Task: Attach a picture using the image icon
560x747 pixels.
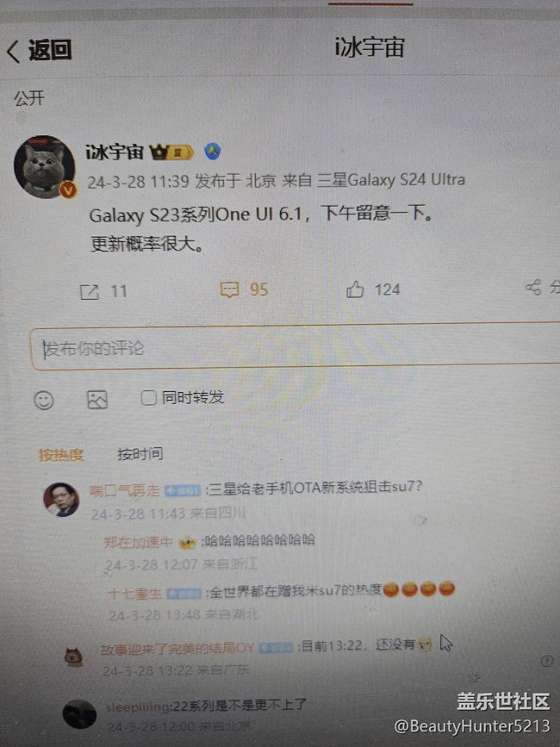Action: click(97, 399)
